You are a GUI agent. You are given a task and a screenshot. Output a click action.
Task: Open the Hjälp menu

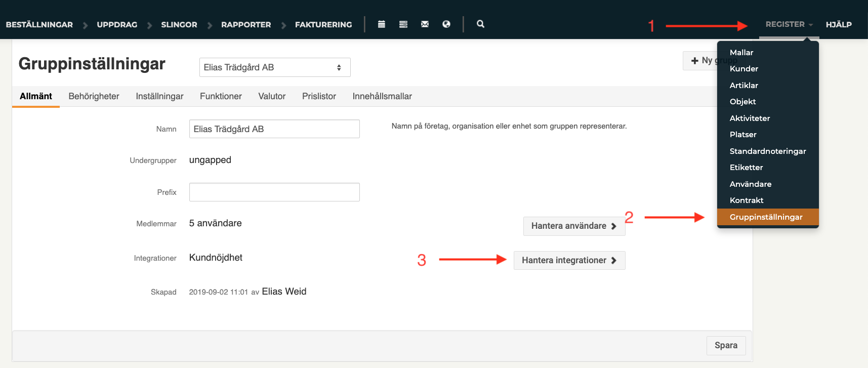coord(839,24)
